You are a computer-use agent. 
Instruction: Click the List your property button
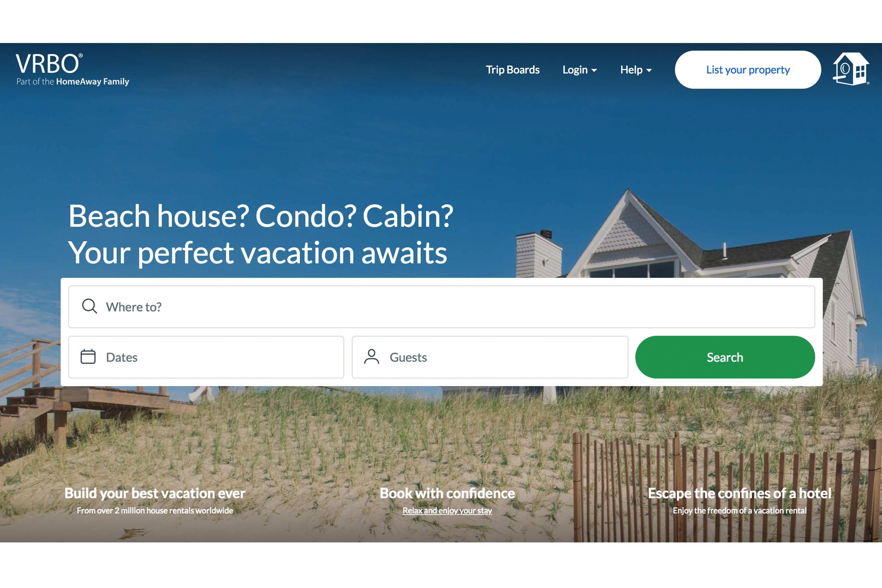747,69
